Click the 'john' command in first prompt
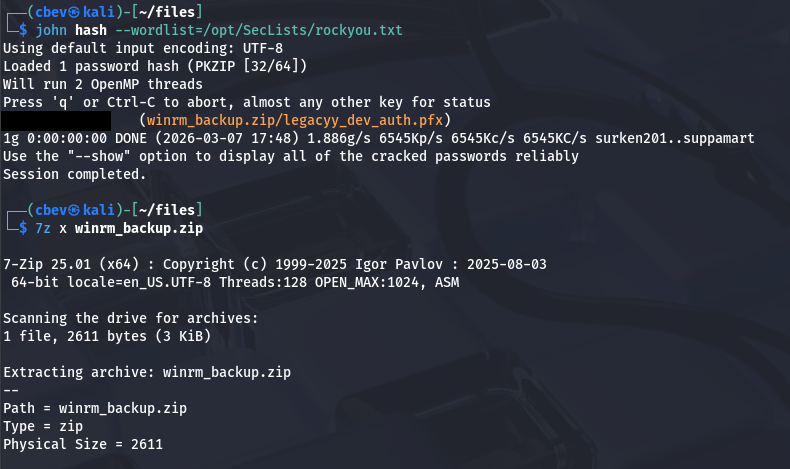Image resolution: width=790 pixels, height=469 pixels. pyautogui.click(x=50, y=31)
